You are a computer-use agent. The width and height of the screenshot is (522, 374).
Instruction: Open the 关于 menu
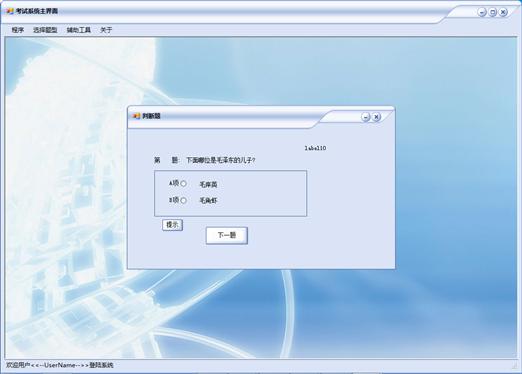(x=106, y=30)
